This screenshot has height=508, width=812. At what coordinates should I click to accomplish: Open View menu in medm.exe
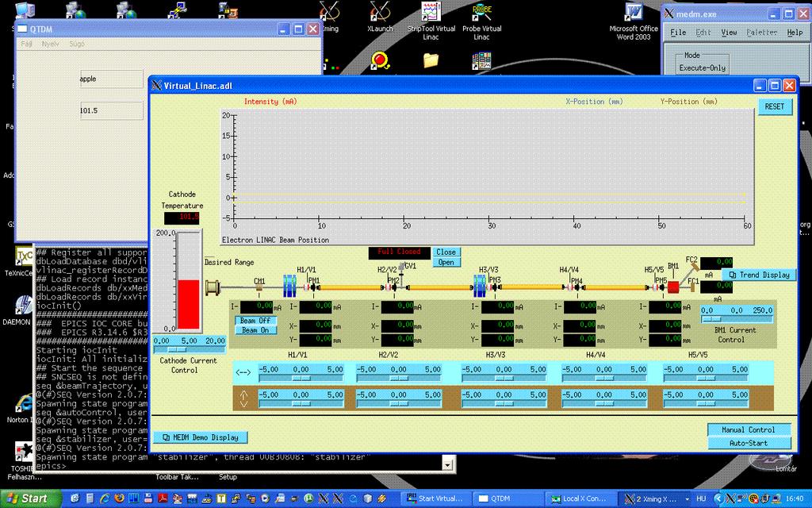(x=730, y=32)
